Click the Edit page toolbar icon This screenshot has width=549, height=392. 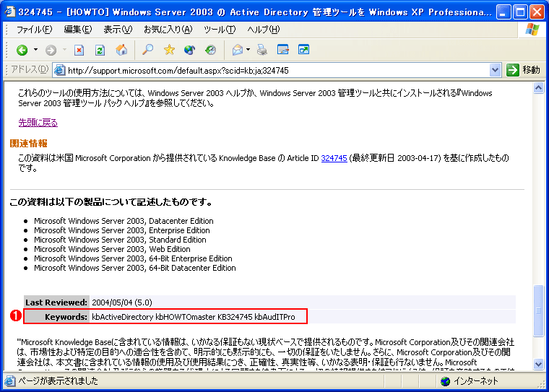pyautogui.click(x=282, y=50)
